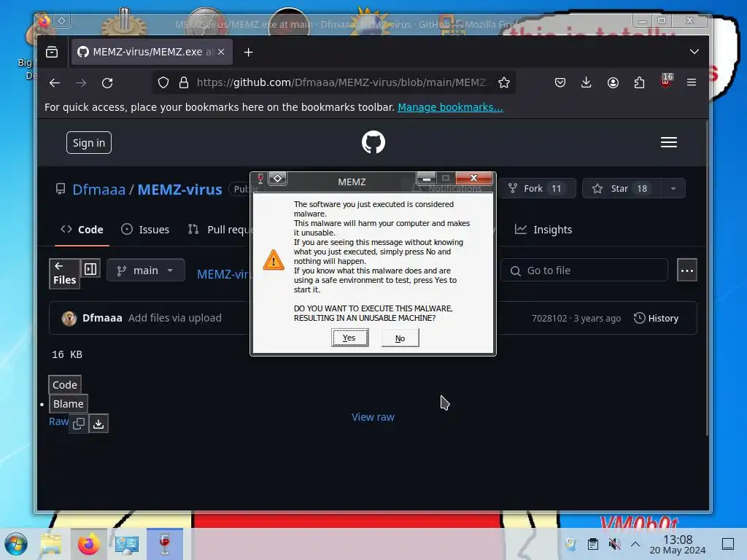
Task: Click the Firefox taskbar icon
Action: click(x=88, y=544)
